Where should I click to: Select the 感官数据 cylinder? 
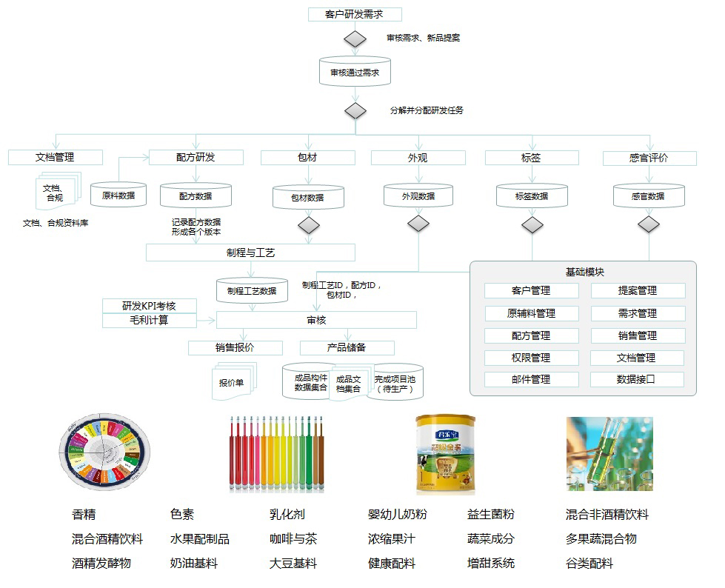click(649, 196)
